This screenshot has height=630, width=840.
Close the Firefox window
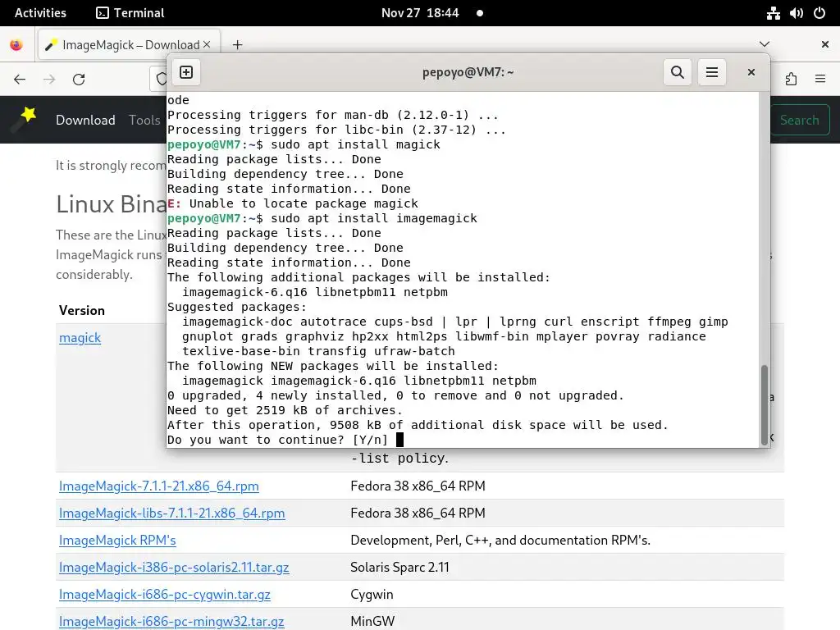click(825, 44)
